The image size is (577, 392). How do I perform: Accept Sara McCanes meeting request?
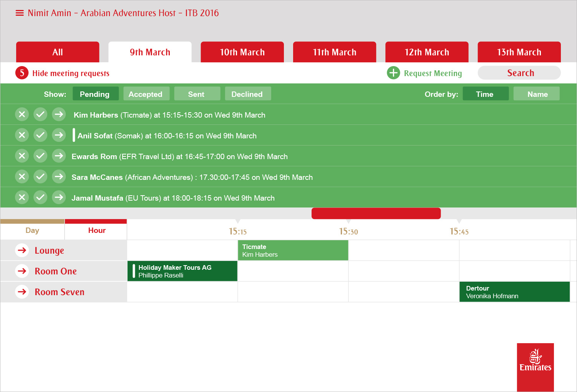click(40, 177)
